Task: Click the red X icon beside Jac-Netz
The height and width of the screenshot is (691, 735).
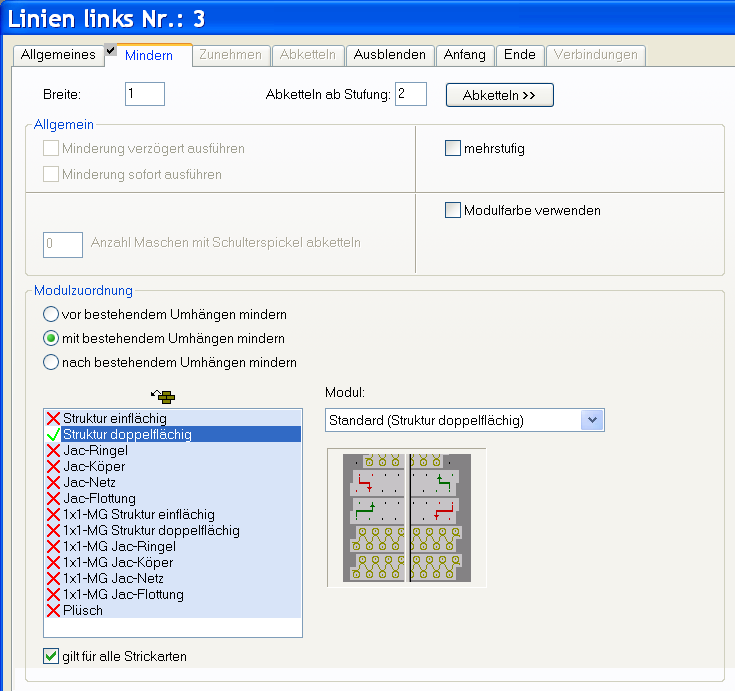Action: [53, 482]
